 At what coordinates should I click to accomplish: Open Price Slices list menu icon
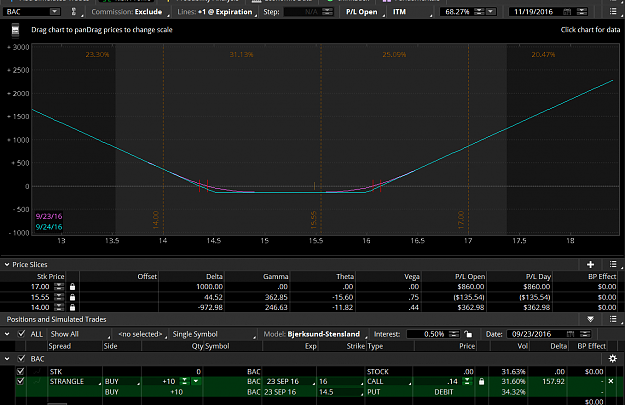click(x=613, y=264)
